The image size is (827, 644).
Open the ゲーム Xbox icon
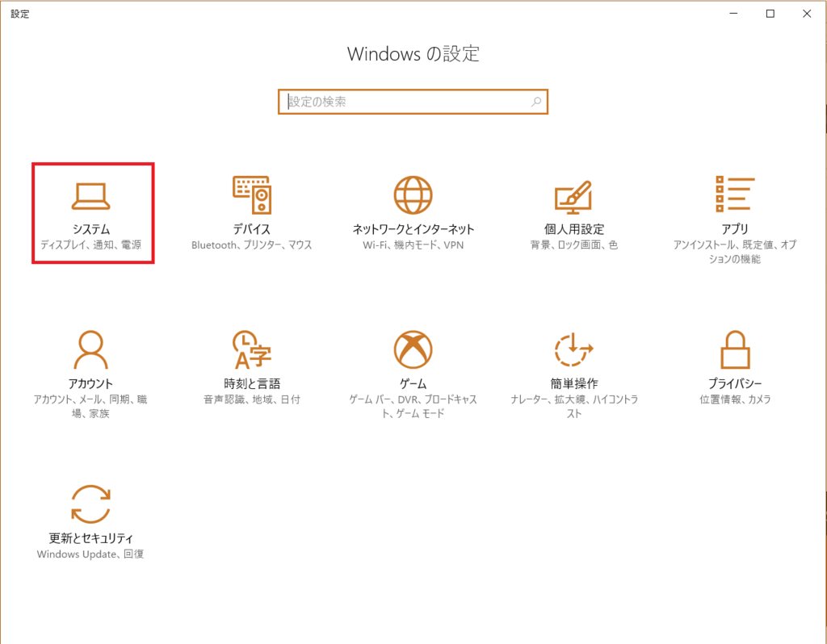pos(413,349)
